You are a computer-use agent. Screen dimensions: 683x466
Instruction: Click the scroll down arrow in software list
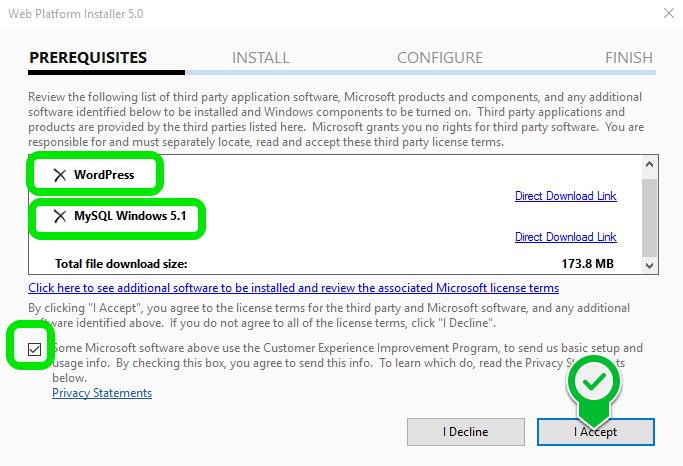click(649, 265)
